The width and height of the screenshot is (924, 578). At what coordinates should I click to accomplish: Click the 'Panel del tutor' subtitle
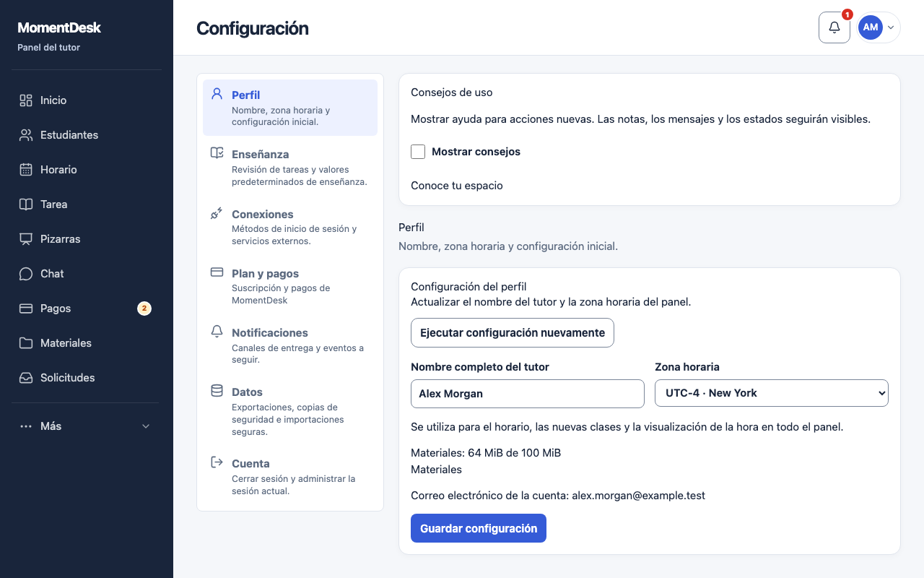point(48,48)
